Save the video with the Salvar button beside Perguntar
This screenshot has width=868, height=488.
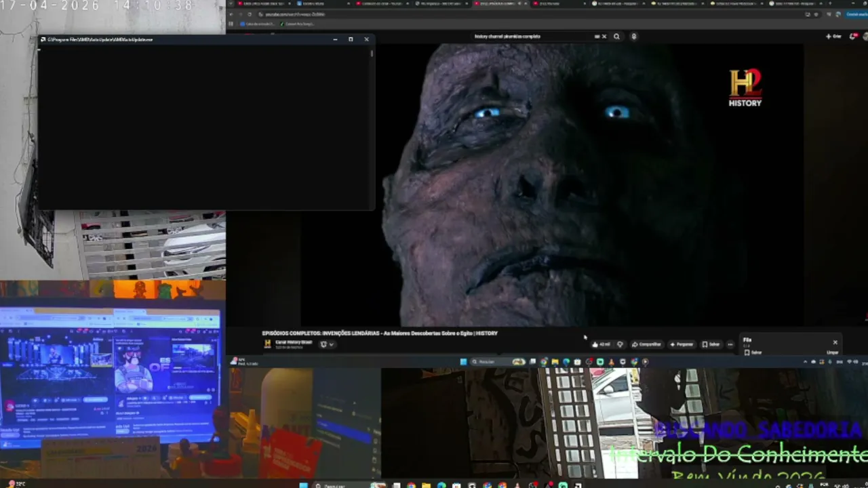tap(711, 344)
